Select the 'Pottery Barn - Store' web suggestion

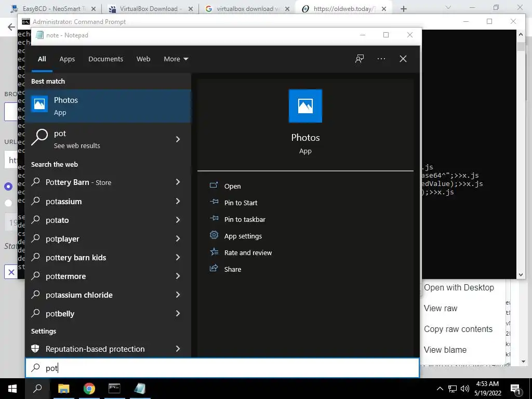pyautogui.click(x=108, y=182)
